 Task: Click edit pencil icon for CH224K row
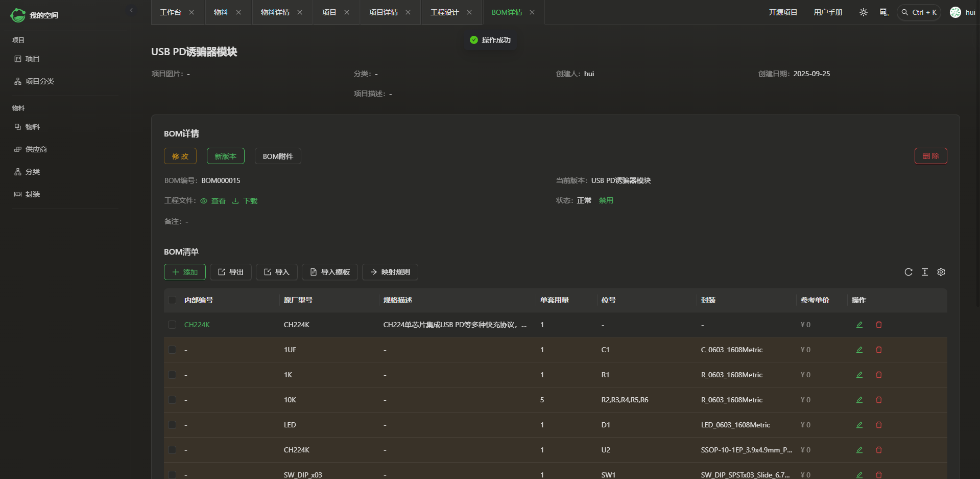pyautogui.click(x=859, y=325)
